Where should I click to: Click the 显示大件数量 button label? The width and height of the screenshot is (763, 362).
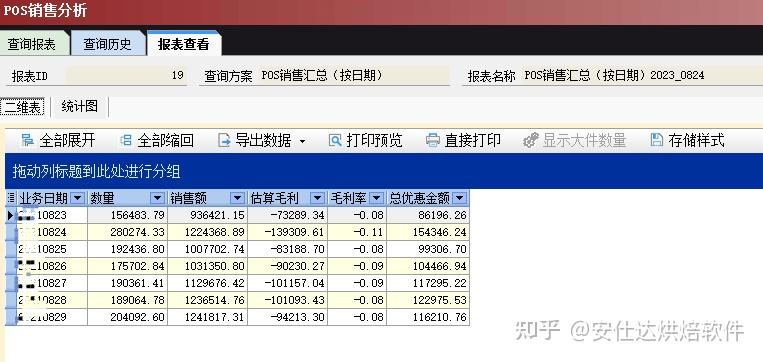(x=584, y=141)
